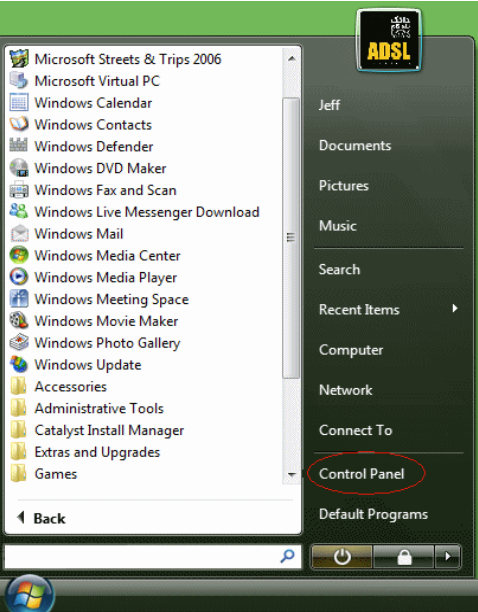The image size is (478, 612).
Task: Expand the Recent Items submenu arrow
Action: coord(455,309)
